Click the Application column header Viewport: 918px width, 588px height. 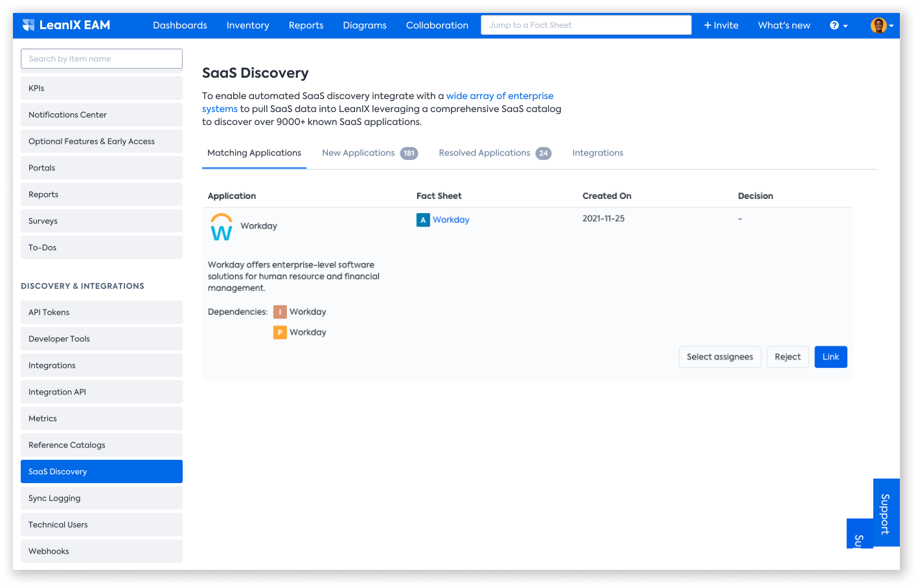click(x=232, y=196)
